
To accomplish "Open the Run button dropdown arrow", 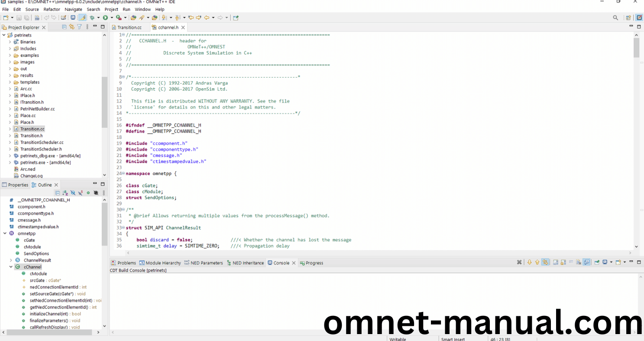I will tap(112, 18).
